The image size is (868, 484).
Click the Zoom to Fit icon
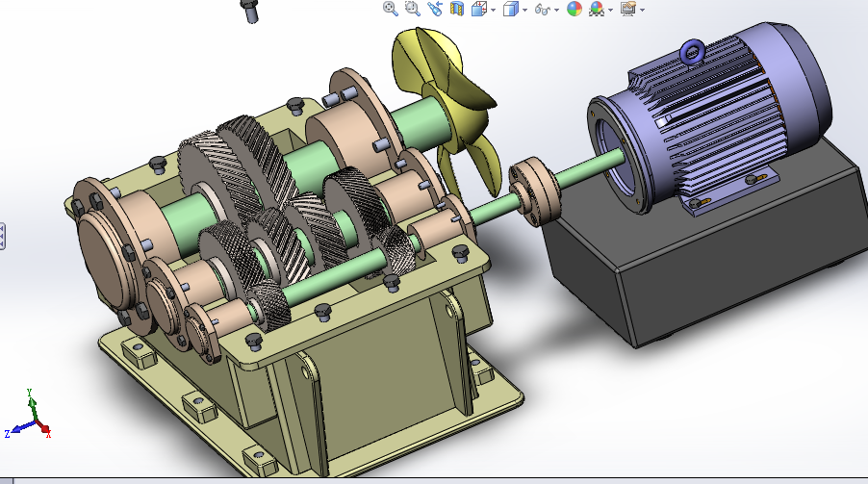point(391,9)
